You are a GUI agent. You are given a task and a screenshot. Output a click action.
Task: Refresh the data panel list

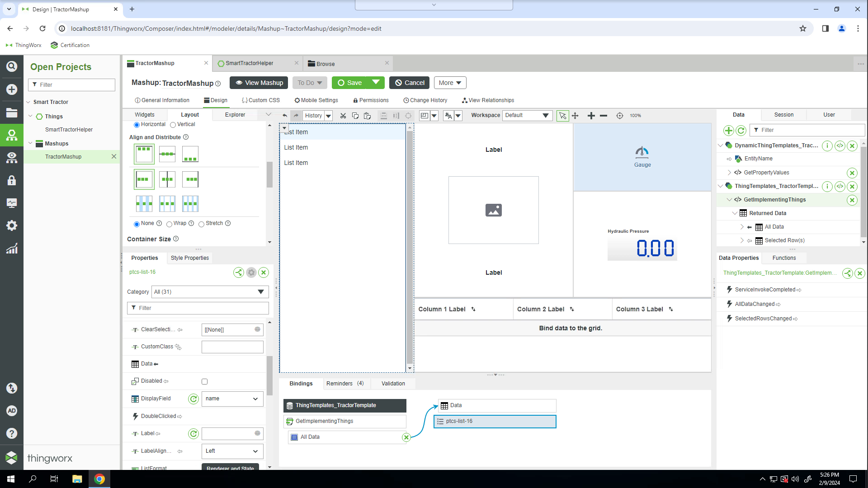click(741, 131)
